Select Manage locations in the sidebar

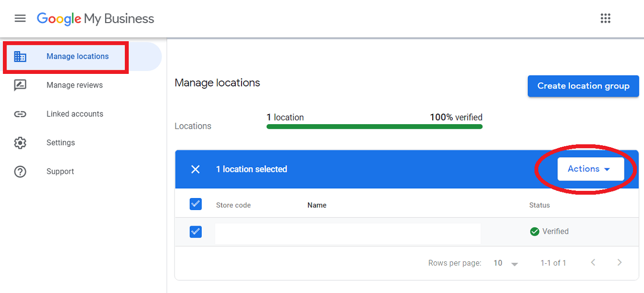(x=81, y=56)
